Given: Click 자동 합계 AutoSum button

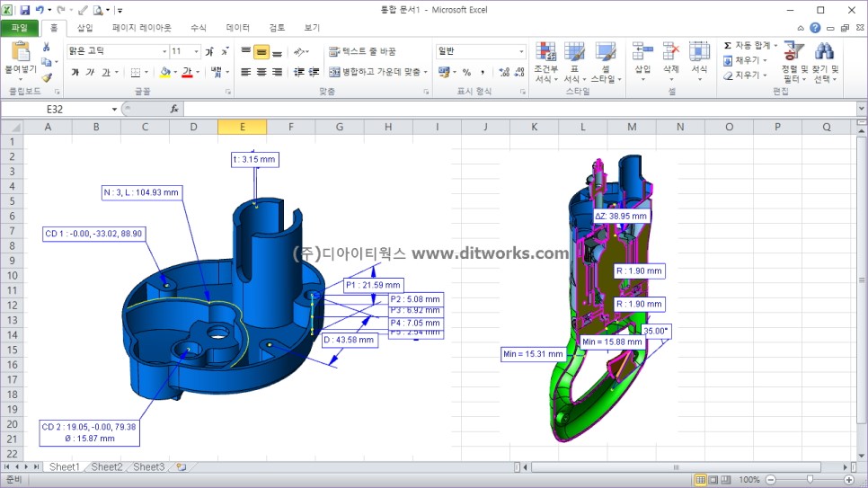Looking at the screenshot, I should coord(746,46).
